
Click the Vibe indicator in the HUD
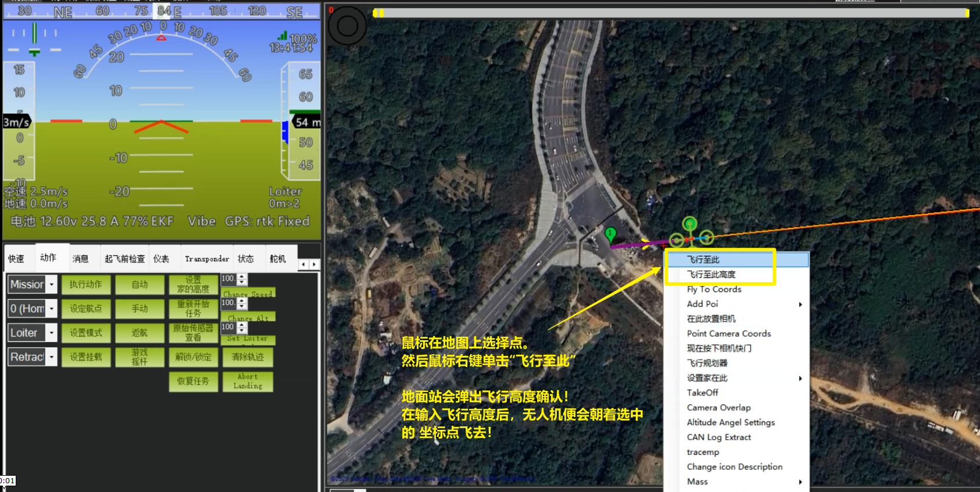point(202,222)
